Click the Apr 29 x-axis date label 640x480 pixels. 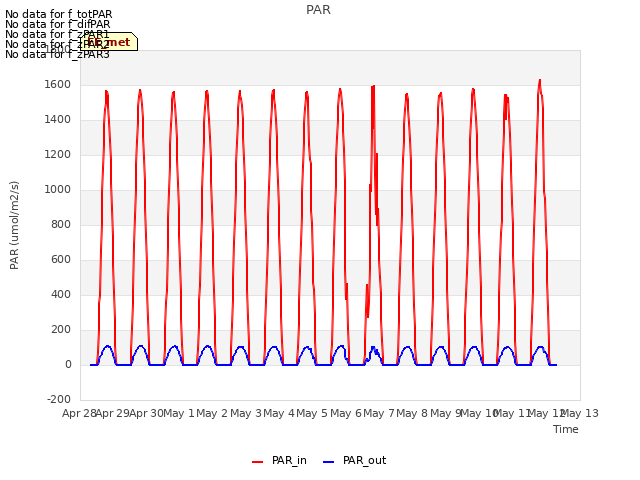112,413
